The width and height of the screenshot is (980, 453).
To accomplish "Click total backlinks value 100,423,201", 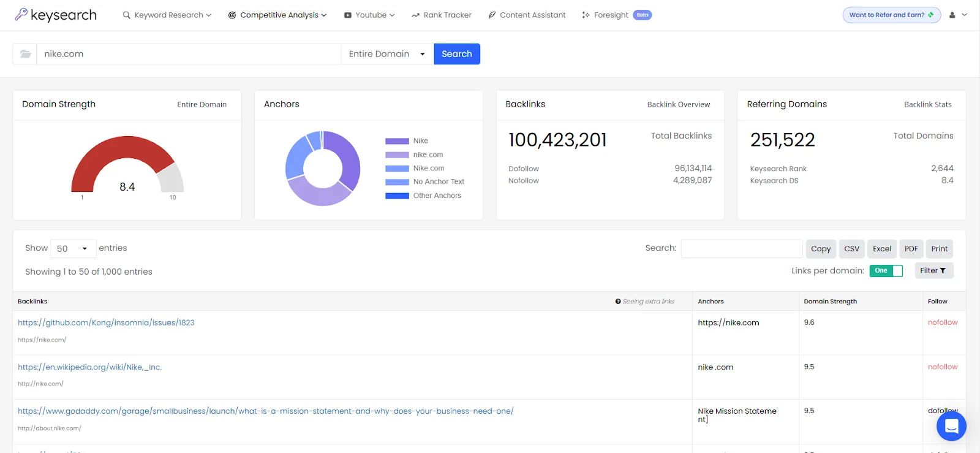I will [x=557, y=140].
